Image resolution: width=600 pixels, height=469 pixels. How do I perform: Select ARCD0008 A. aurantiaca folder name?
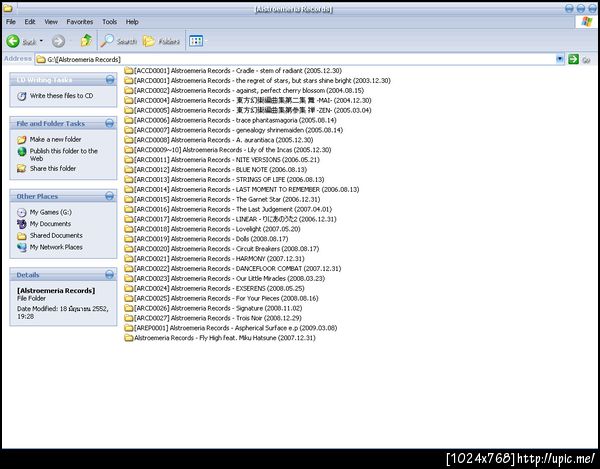(224, 140)
